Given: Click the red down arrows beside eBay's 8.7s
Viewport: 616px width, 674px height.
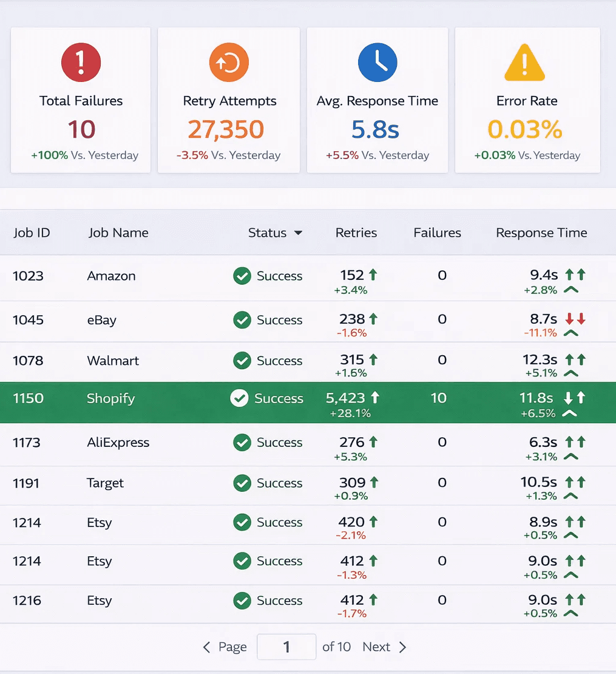Looking at the screenshot, I should pyautogui.click(x=575, y=319).
